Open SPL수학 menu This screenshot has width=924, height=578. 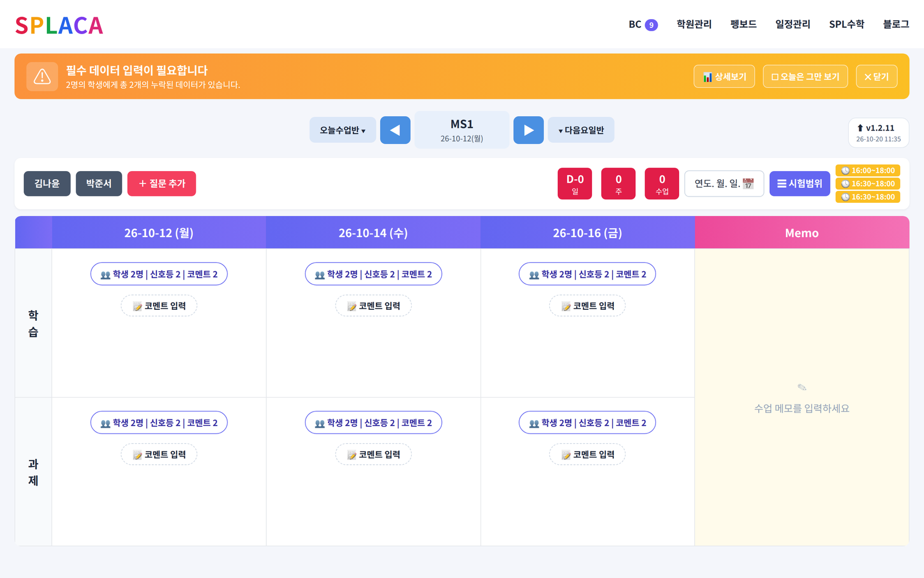pyautogui.click(x=847, y=24)
